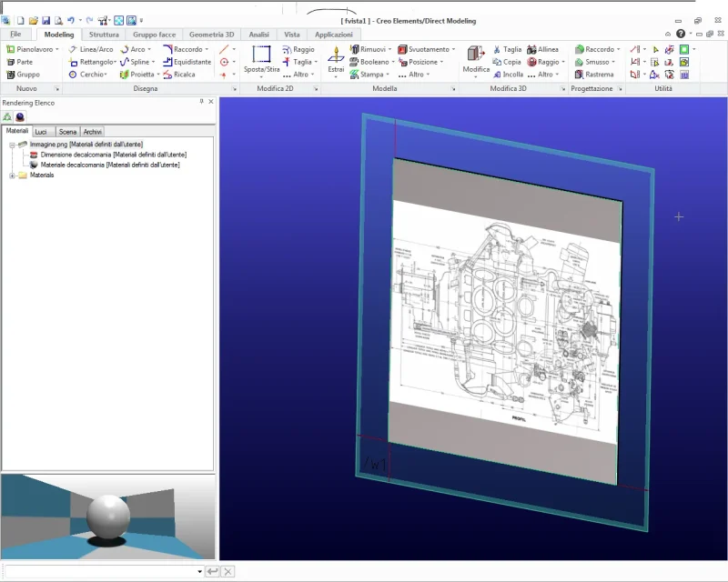Click the large Modifica 3D tool
Screen dimensions: 728x582
pos(476,60)
